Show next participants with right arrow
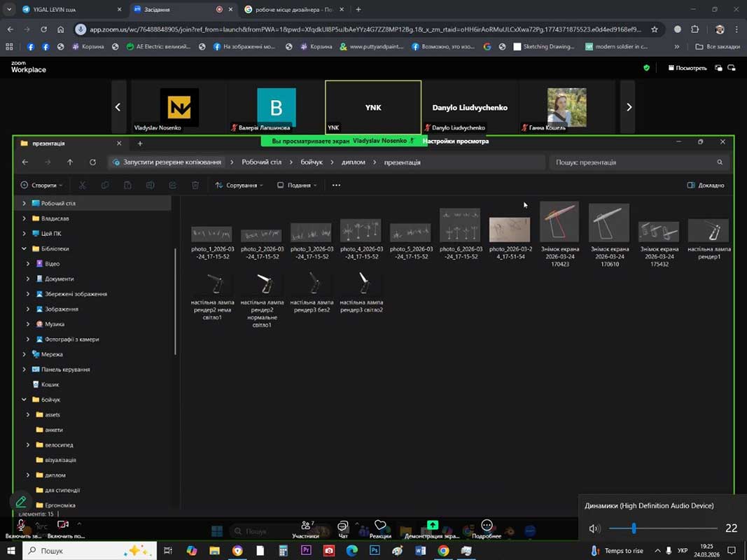Viewport: 747px width, 560px height. click(628, 107)
